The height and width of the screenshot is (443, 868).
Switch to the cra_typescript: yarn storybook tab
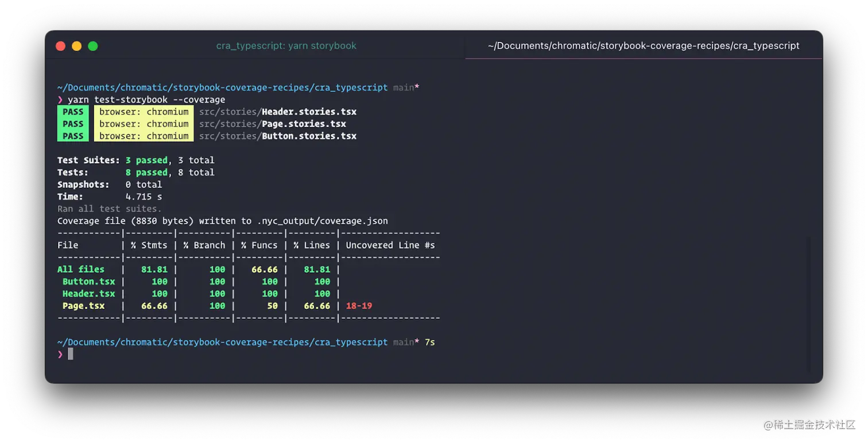point(286,46)
